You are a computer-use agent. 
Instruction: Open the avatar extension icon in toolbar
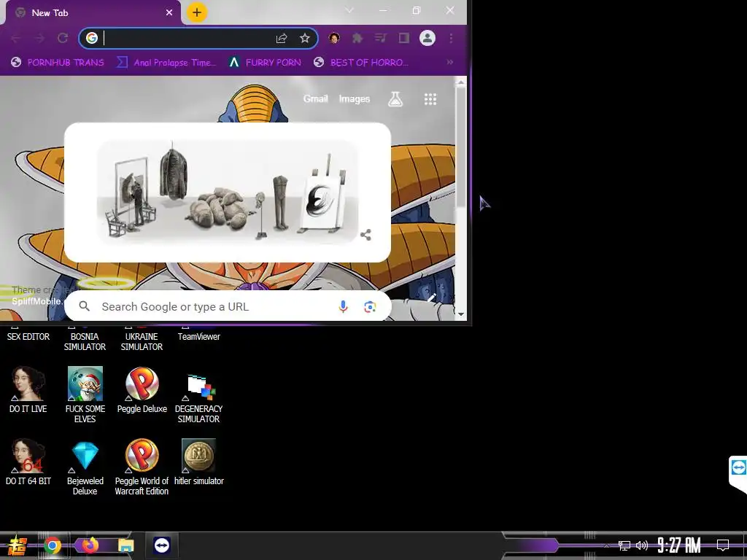click(x=334, y=38)
